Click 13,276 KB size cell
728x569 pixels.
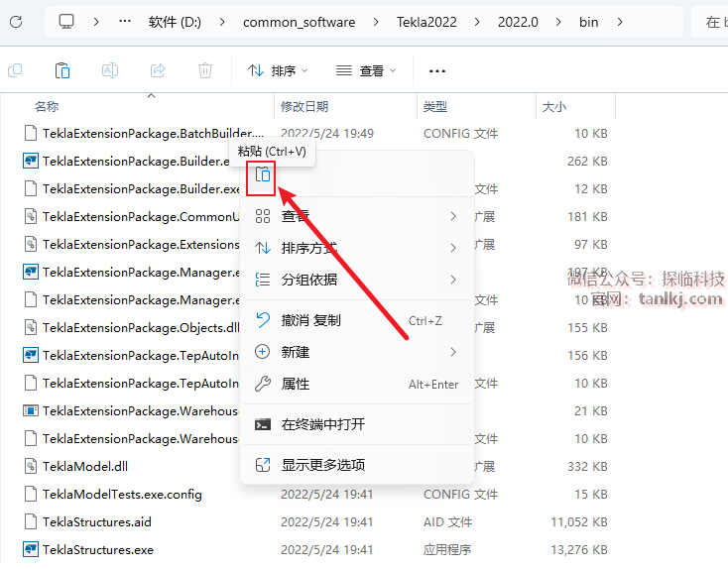tap(579, 550)
